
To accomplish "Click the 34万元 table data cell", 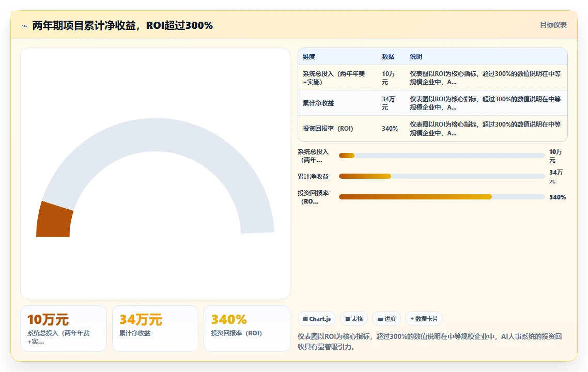I will pos(391,103).
